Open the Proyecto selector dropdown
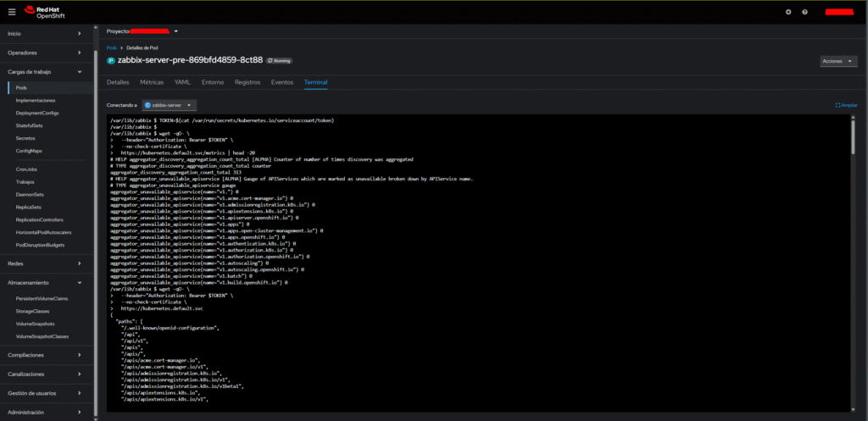 142,31
